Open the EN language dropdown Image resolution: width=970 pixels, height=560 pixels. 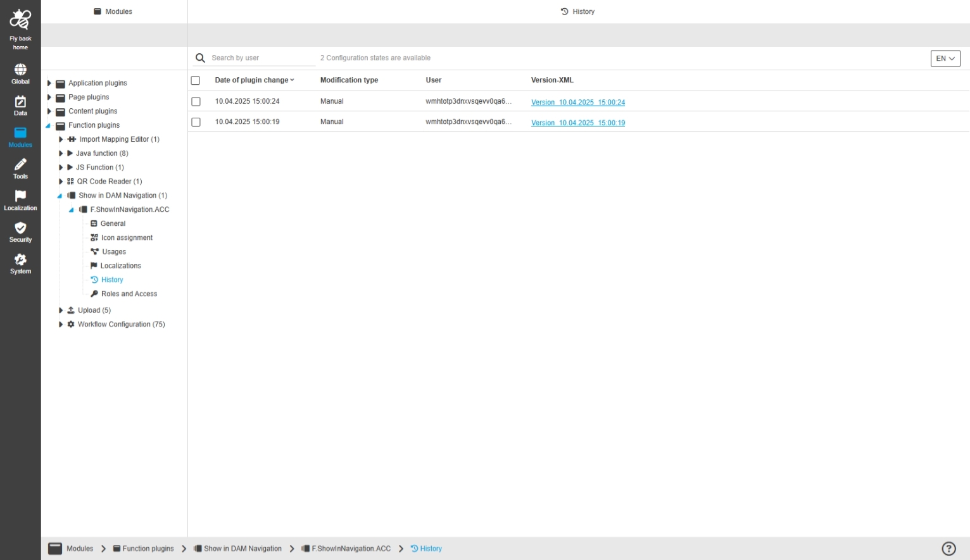click(945, 58)
